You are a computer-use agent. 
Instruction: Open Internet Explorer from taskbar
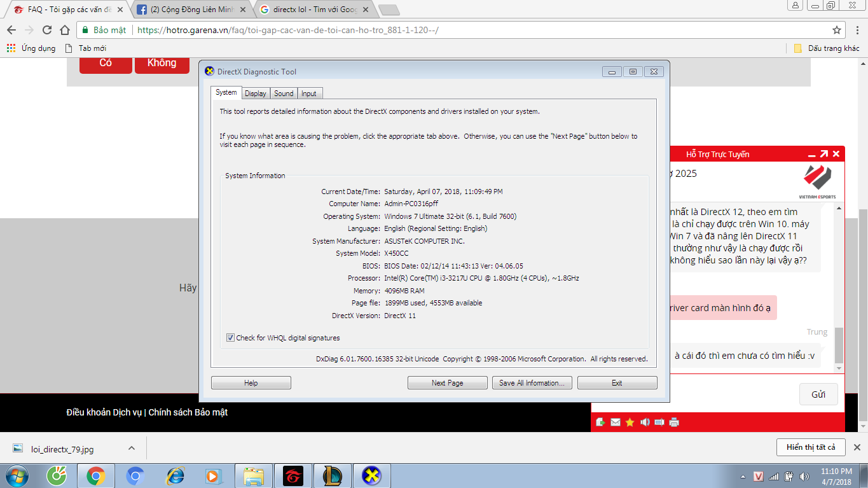pos(174,475)
